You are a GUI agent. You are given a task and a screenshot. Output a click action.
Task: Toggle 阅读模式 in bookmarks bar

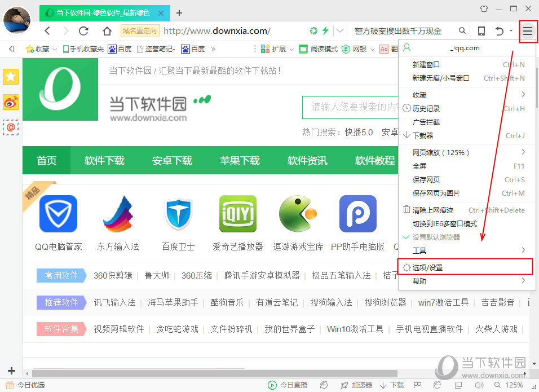tap(319, 49)
